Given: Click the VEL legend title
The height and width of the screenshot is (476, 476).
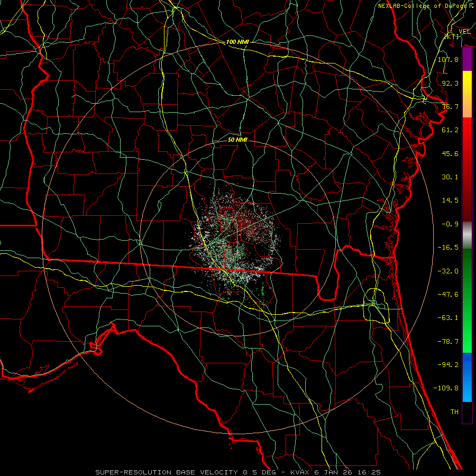Looking at the screenshot, I should coord(465,32).
